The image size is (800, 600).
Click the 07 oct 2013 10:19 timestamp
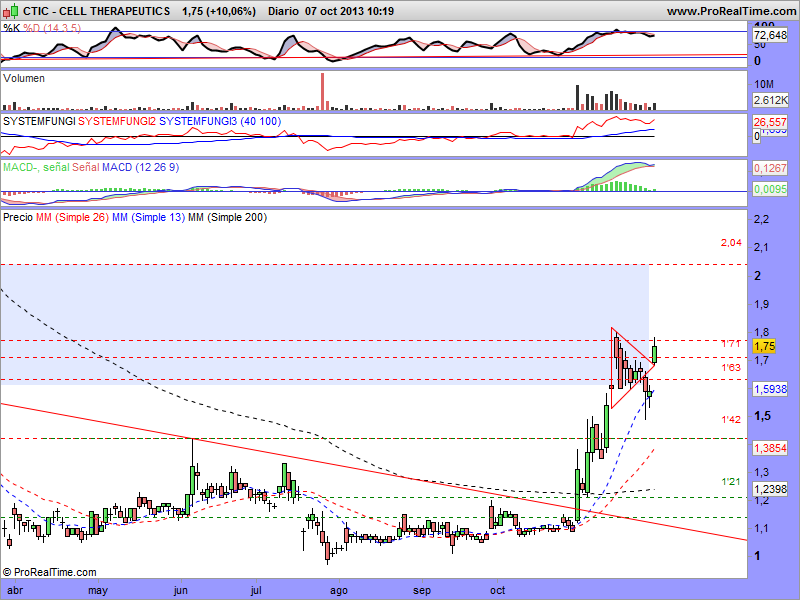click(x=349, y=11)
